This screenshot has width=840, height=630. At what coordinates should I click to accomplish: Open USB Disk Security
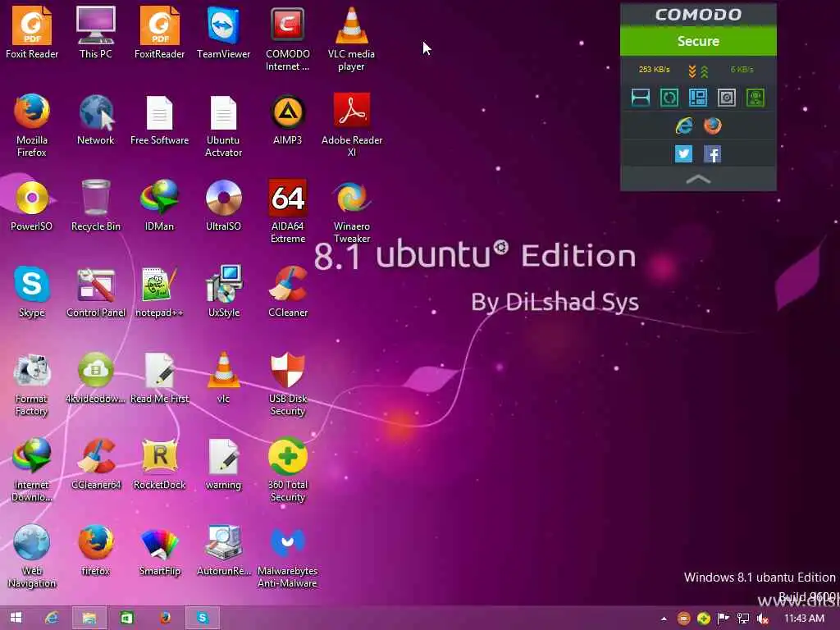coord(288,384)
